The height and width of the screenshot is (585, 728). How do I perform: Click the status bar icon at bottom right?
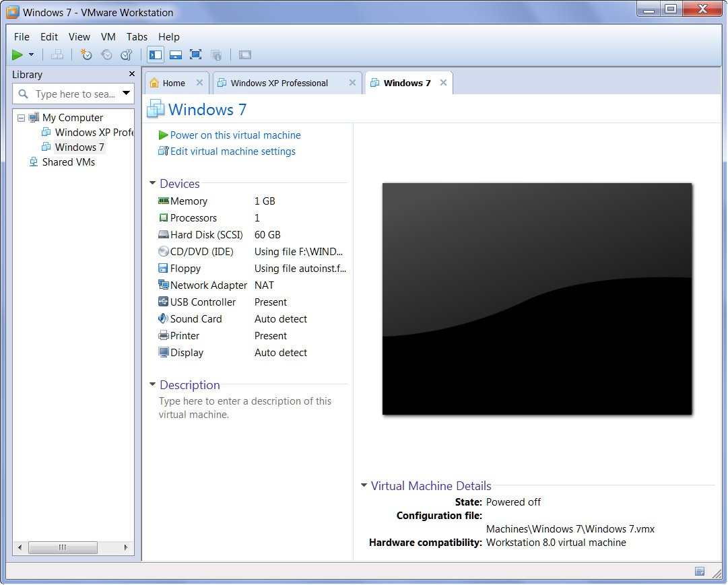pos(700,572)
